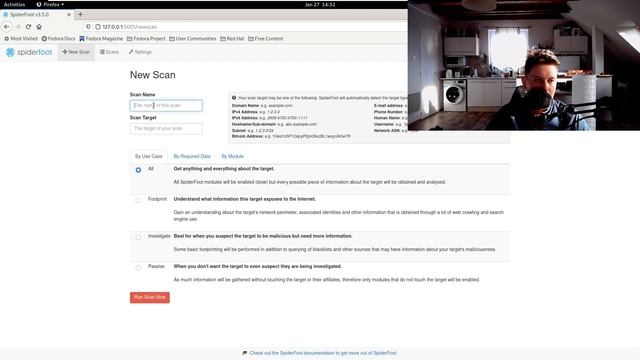The width and height of the screenshot is (640, 360).
Task: Click the shield icon in address bar
Action: point(88,27)
